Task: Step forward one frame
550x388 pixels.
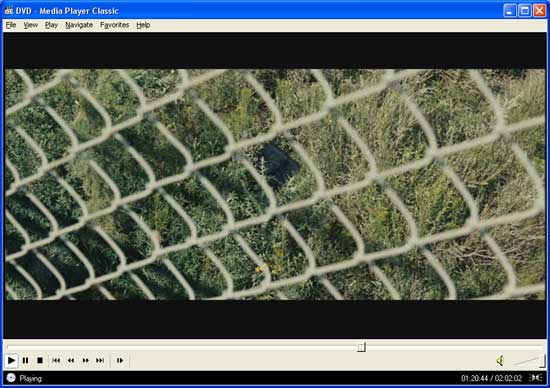Action: (120, 360)
